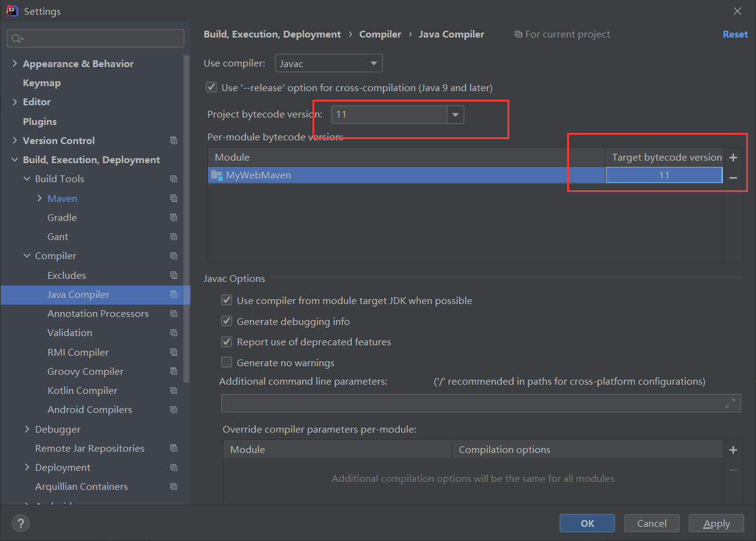Close the Settings dialog
756x541 pixels.
coord(738,11)
